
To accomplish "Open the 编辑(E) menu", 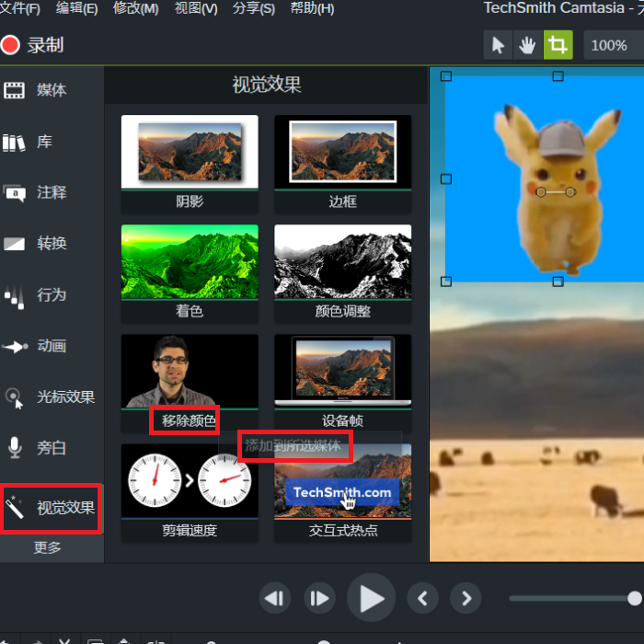I will [76, 7].
